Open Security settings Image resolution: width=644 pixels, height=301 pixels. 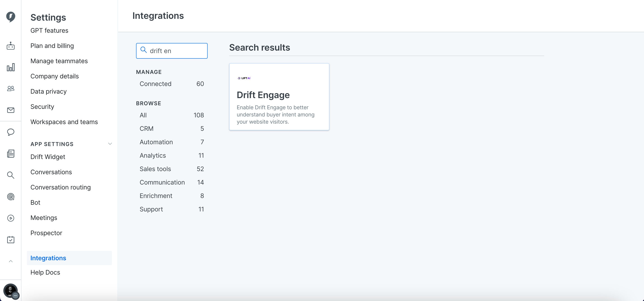42,107
